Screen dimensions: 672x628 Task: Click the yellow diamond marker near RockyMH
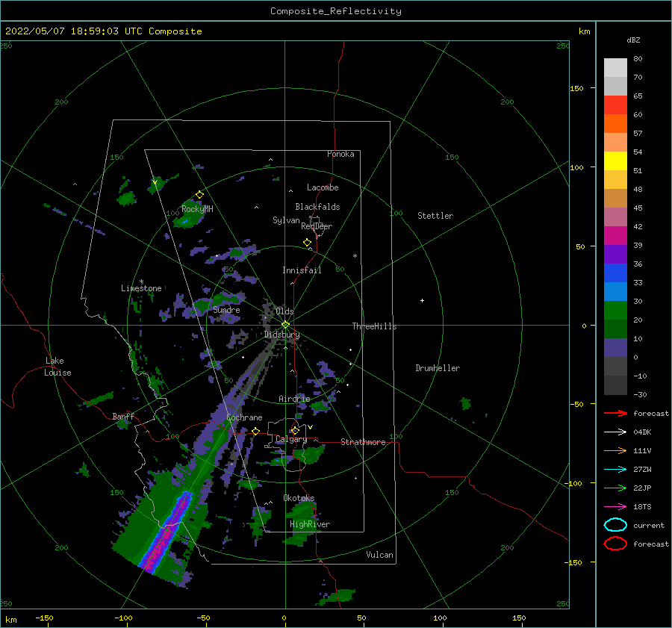pyautogui.click(x=199, y=195)
